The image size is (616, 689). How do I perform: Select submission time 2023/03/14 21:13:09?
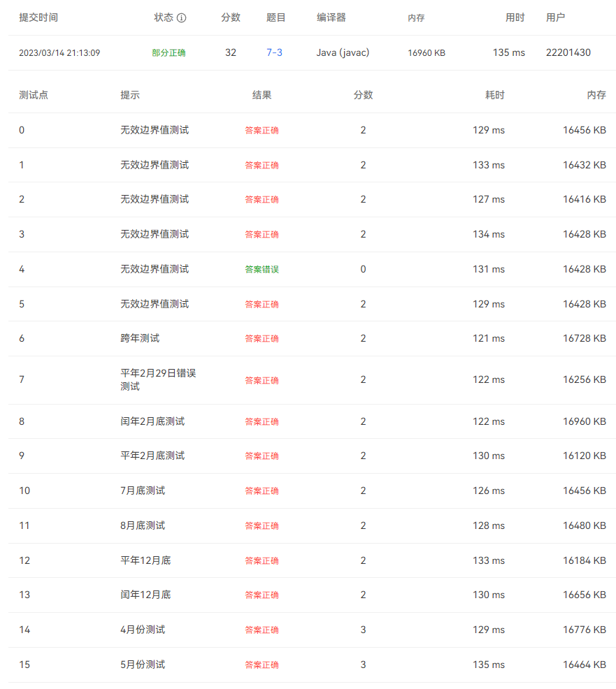[59, 52]
